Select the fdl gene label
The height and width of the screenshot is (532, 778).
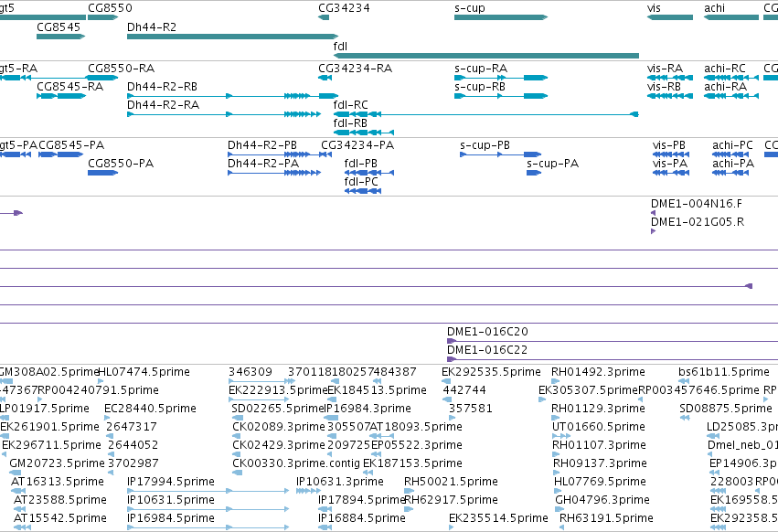coord(340,46)
